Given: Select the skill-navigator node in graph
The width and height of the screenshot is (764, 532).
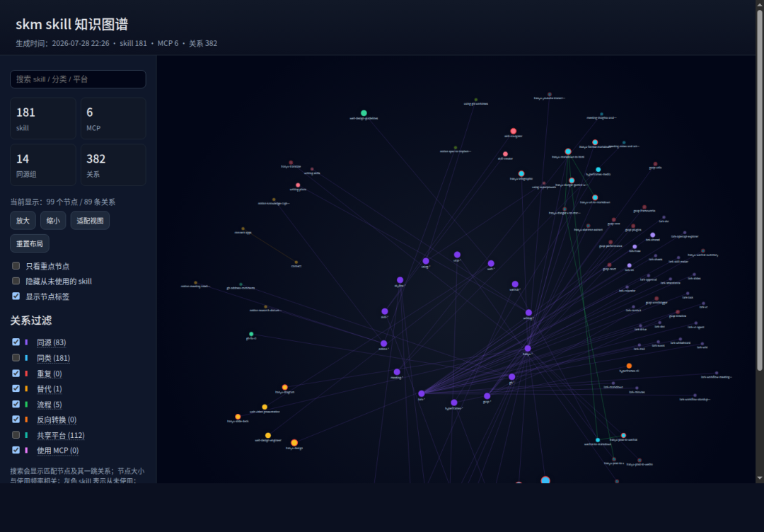Looking at the screenshot, I should click(513, 131).
